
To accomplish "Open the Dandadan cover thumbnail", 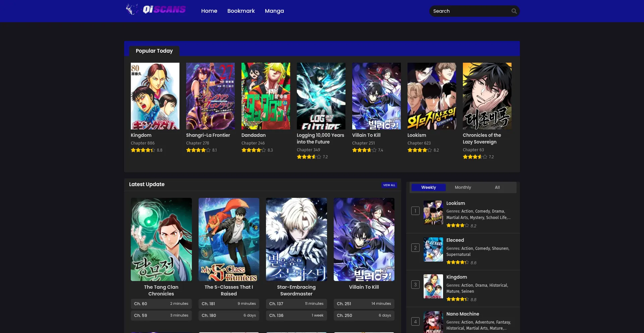I will pos(266,96).
